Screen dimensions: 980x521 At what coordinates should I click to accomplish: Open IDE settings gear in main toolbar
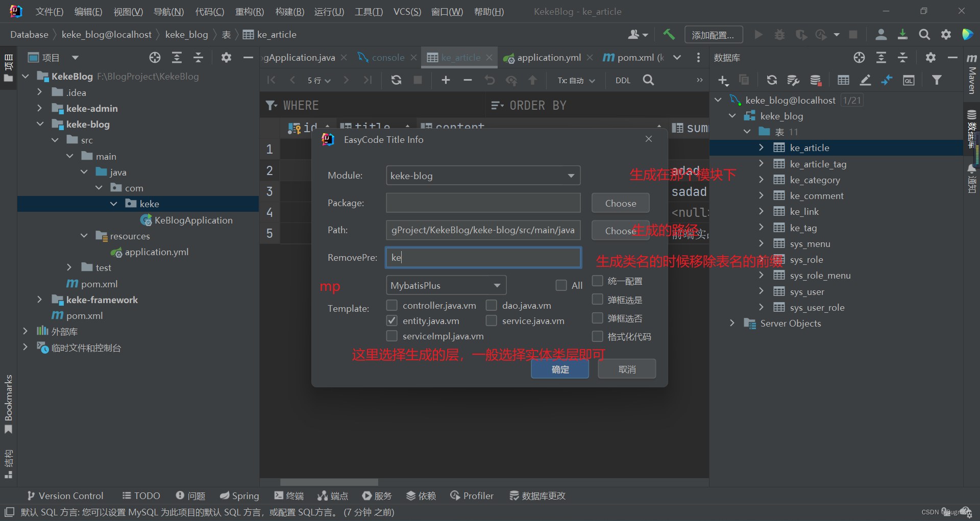(946, 34)
